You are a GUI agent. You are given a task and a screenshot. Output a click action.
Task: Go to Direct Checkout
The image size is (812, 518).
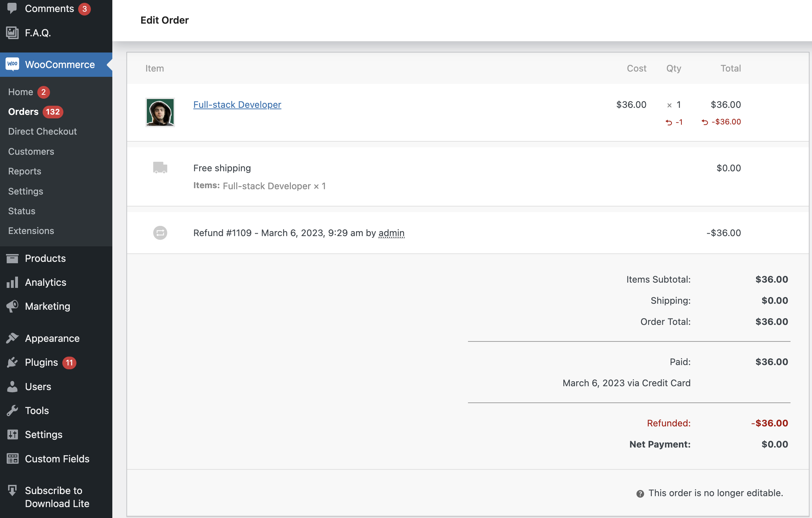tap(42, 131)
